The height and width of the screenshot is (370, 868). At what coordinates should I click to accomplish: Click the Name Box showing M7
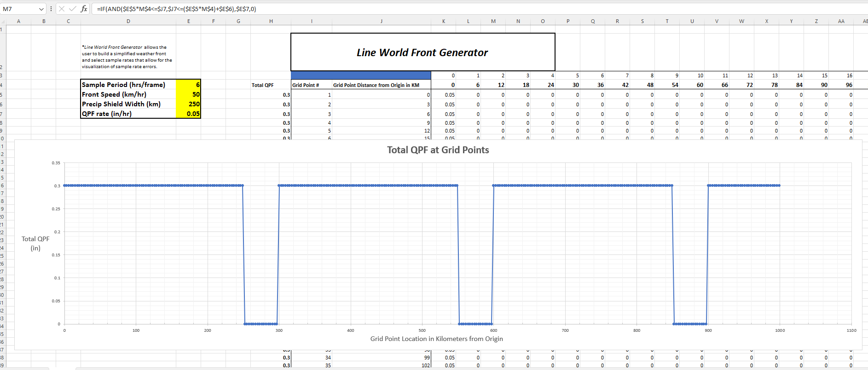(x=19, y=9)
